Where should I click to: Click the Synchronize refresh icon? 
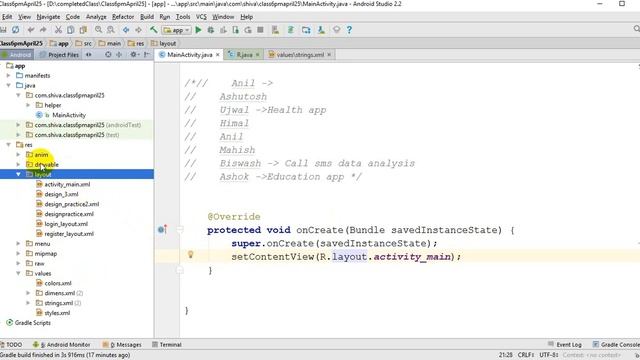(x=16, y=30)
